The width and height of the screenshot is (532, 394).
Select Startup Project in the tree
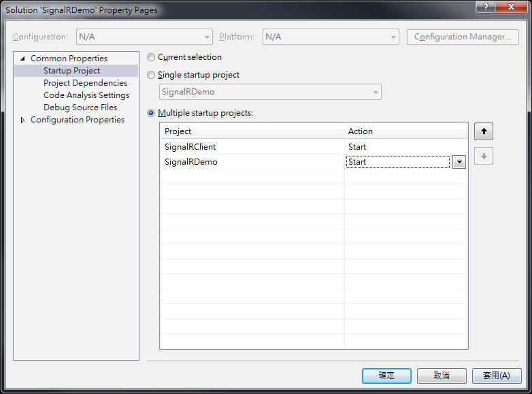tap(71, 71)
